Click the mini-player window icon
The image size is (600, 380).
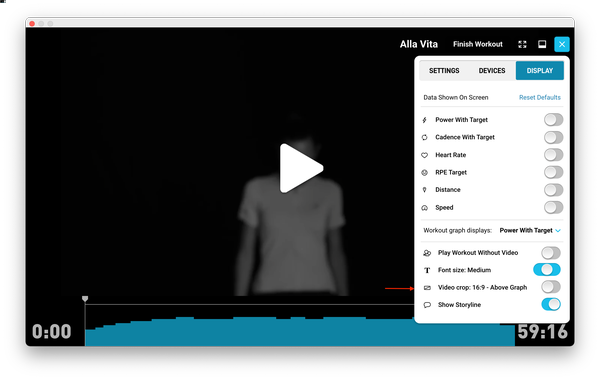(542, 44)
